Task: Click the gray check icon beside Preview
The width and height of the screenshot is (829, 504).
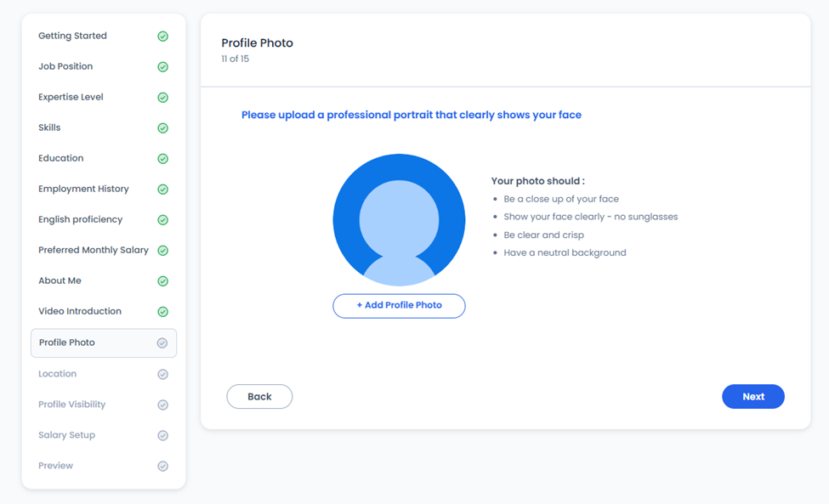Action: (x=163, y=466)
